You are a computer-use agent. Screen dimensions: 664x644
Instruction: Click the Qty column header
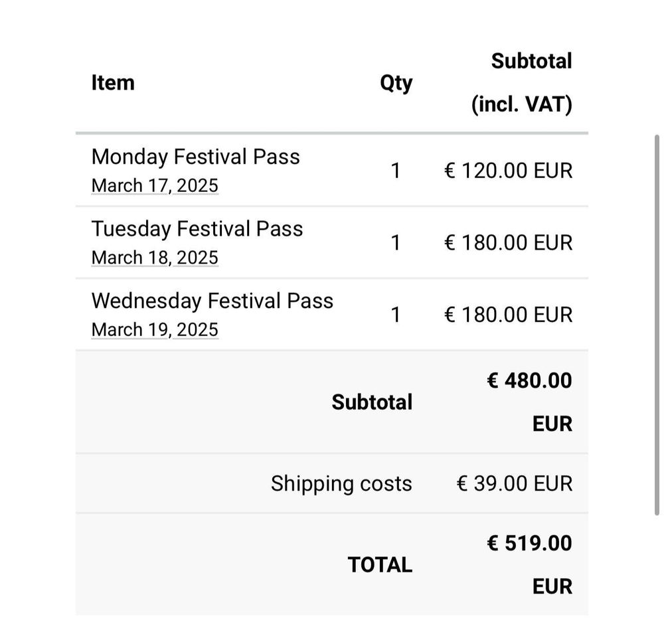(x=396, y=83)
